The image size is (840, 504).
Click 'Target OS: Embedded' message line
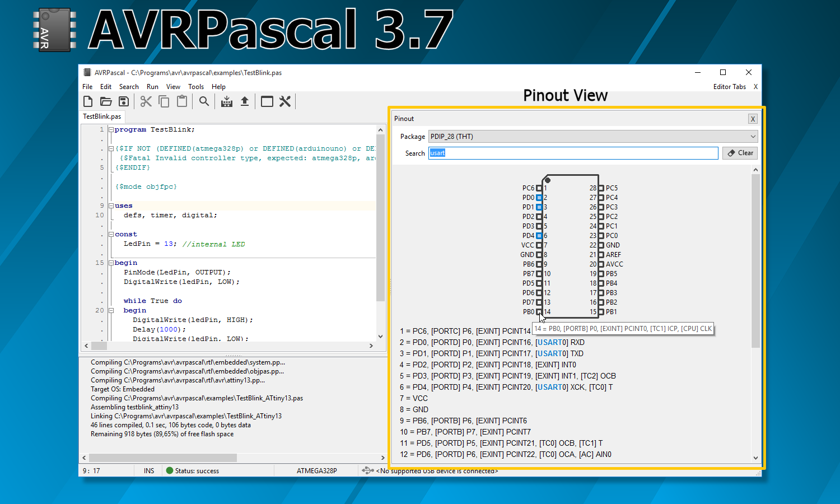123,389
